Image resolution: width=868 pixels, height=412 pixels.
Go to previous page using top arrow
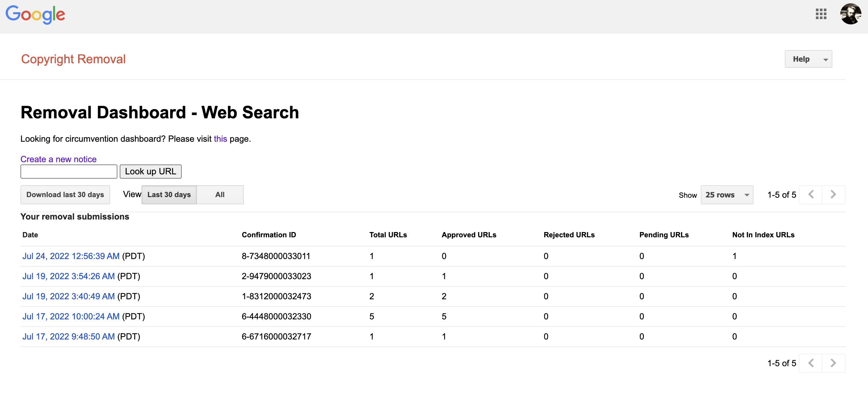point(810,194)
